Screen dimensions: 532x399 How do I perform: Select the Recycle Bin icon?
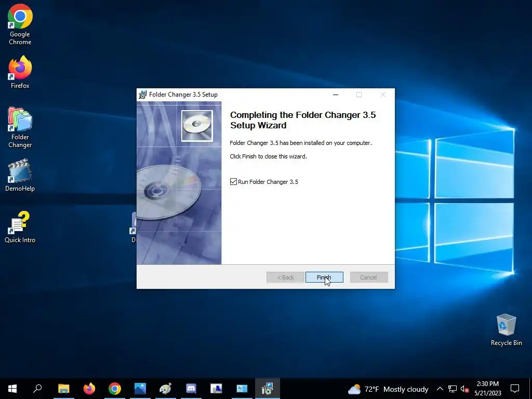tap(506, 330)
